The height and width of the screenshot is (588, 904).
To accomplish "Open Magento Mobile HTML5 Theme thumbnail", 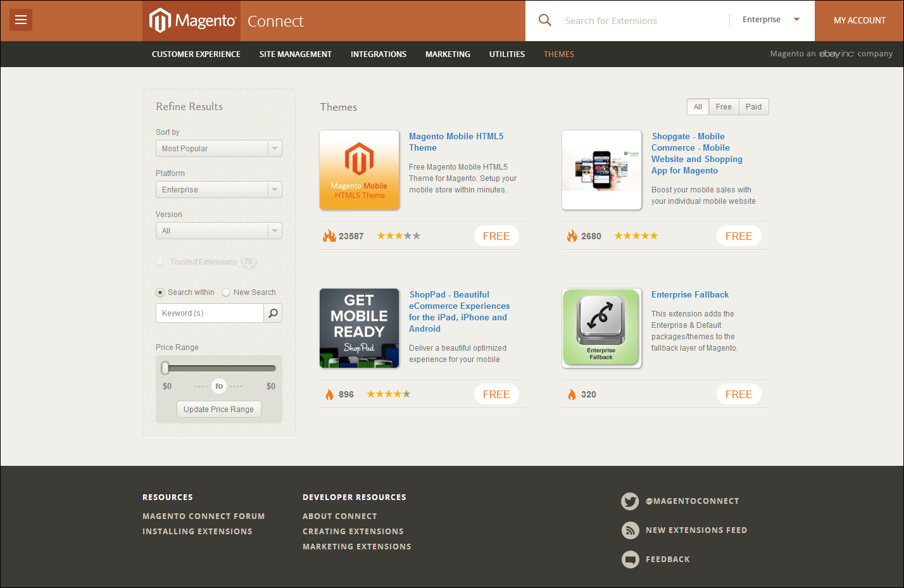I will click(x=360, y=170).
